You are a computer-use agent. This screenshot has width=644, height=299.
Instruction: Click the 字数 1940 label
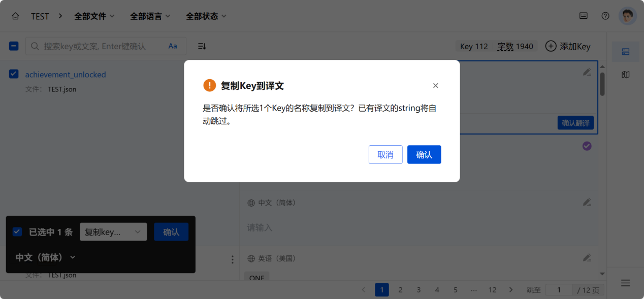[515, 46]
